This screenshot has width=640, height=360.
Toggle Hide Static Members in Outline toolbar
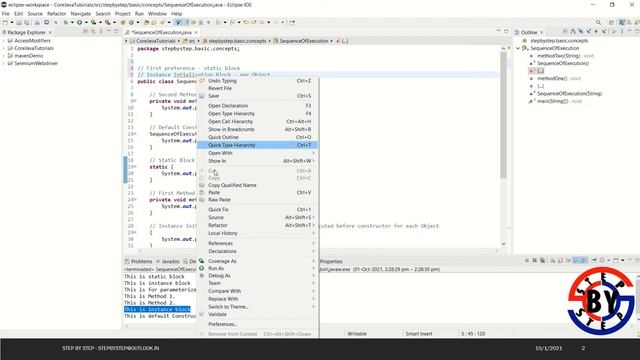point(589,31)
